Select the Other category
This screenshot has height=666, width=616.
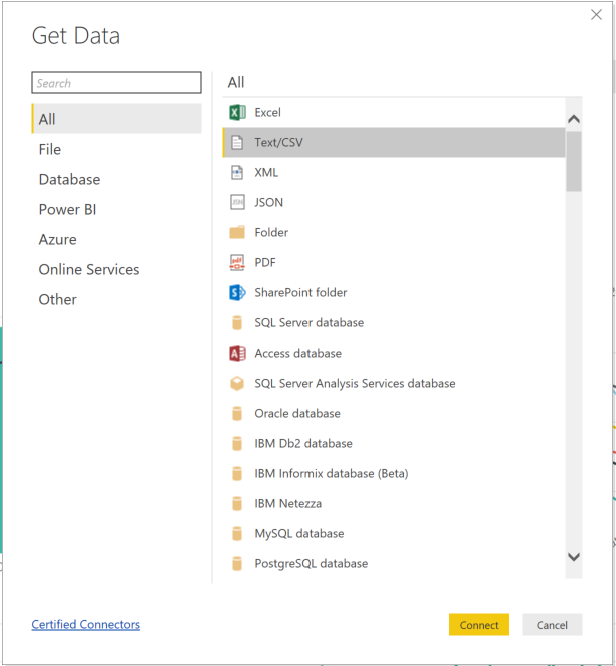(x=116, y=299)
